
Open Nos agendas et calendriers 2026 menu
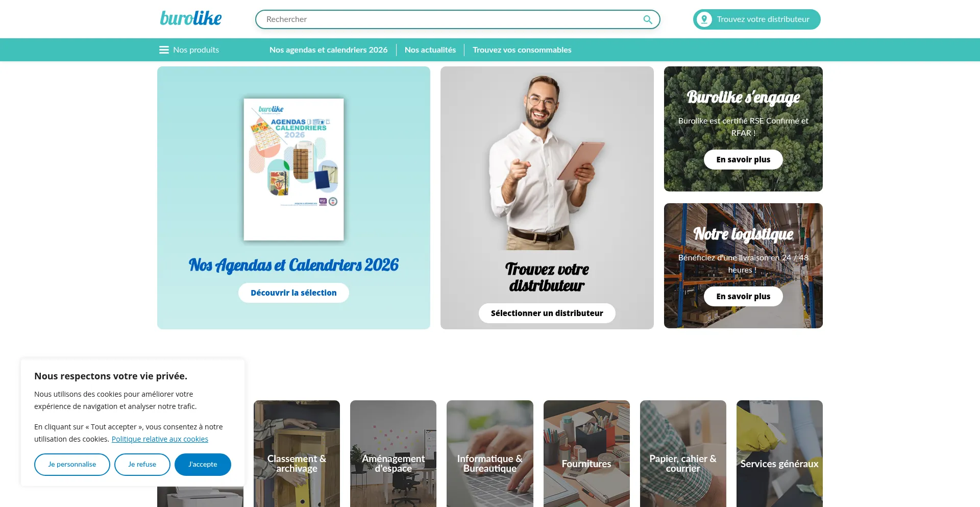pyautogui.click(x=328, y=50)
